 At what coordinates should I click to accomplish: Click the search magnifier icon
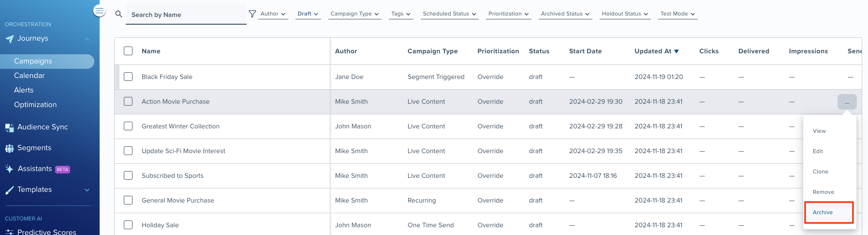click(118, 14)
